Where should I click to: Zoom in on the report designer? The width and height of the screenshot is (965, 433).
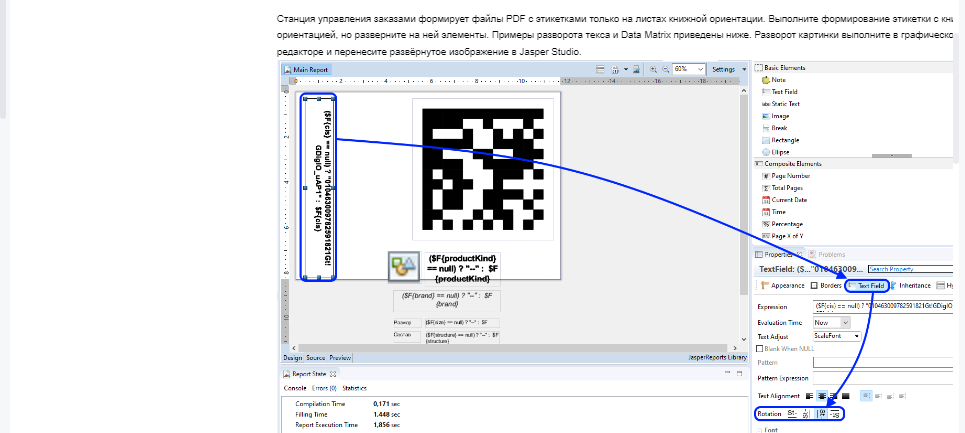653,70
